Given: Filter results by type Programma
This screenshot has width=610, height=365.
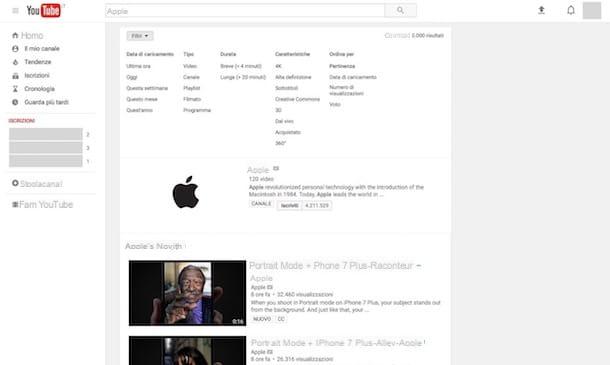Looking at the screenshot, I should point(197,110).
